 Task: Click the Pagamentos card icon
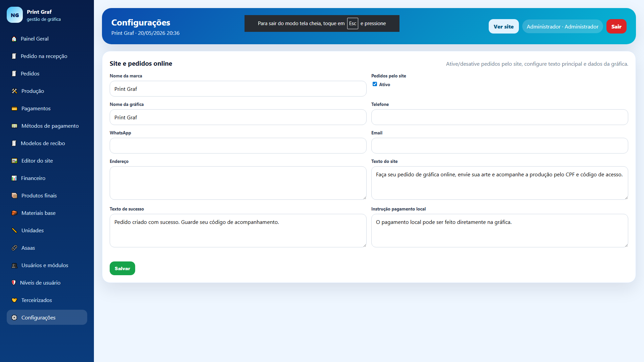(14, 109)
